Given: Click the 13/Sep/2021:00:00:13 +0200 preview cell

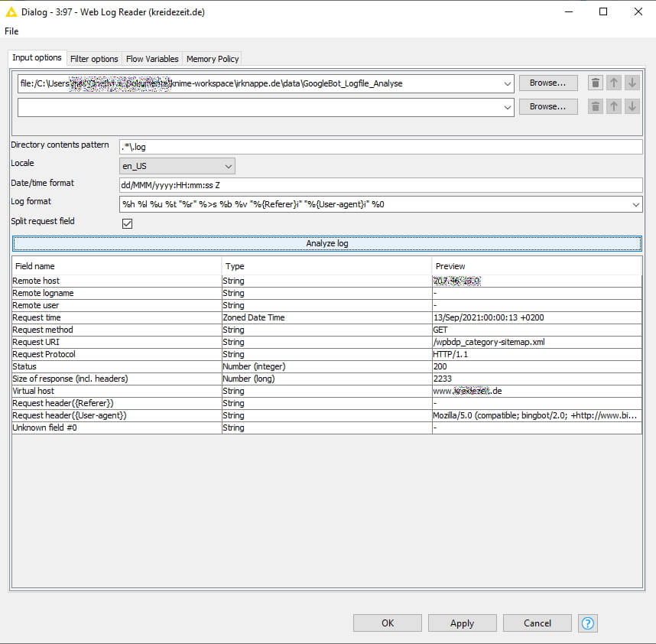Looking at the screenshot, I should pos(537,317).
